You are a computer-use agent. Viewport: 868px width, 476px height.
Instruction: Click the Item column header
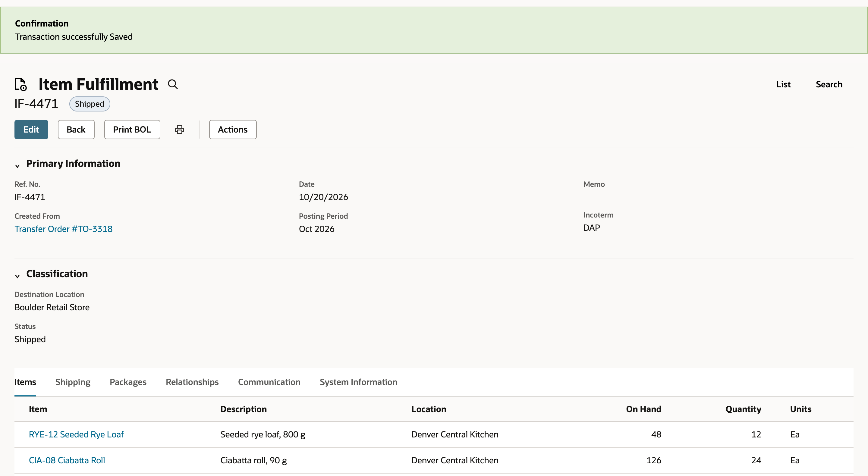click(38, 409)
